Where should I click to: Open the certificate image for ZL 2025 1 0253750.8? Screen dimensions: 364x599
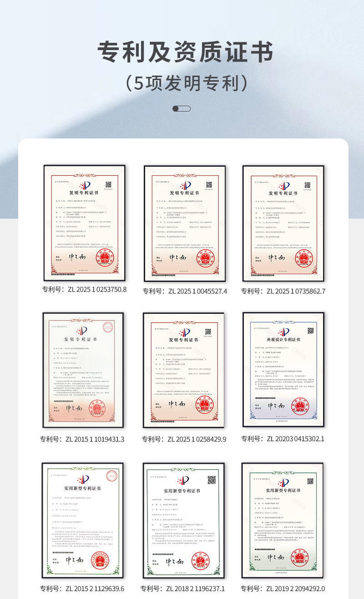(84, 223)
